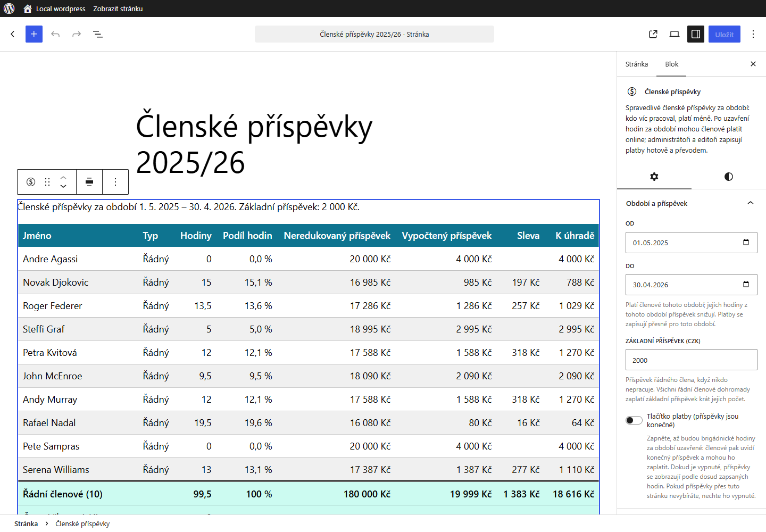Open the device preview icon
This screenshot has height=532, width=766.
coord(675,34)
